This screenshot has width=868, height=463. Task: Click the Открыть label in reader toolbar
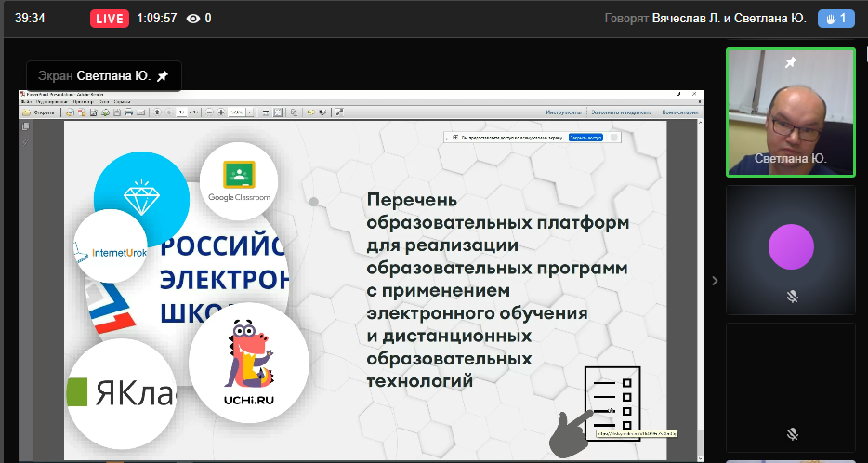45,112
